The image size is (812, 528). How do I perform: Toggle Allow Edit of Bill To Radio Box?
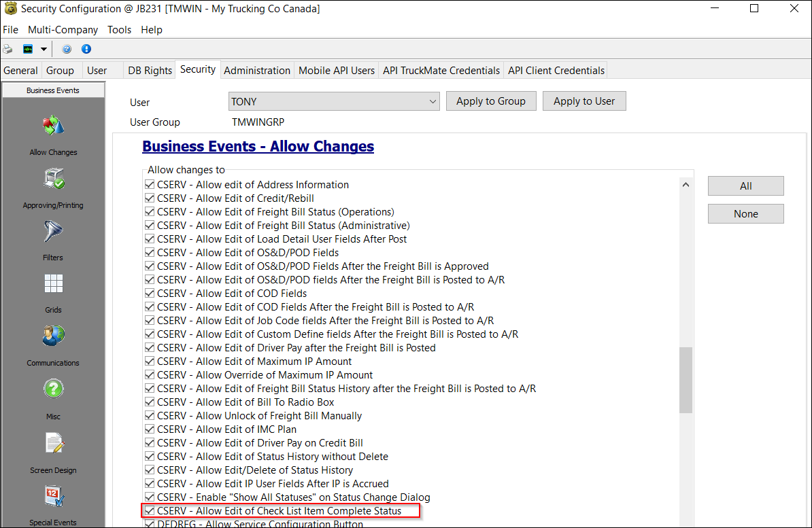point(150,402)
